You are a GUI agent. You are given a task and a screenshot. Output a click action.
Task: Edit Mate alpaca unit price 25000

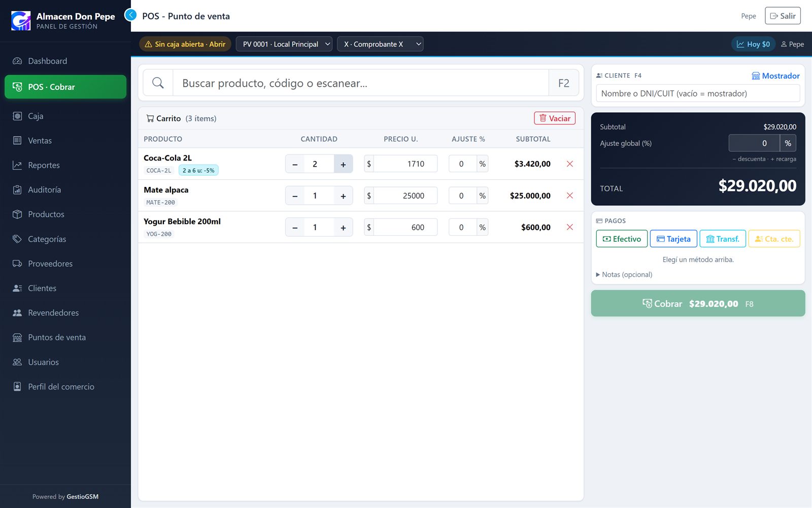405,196
